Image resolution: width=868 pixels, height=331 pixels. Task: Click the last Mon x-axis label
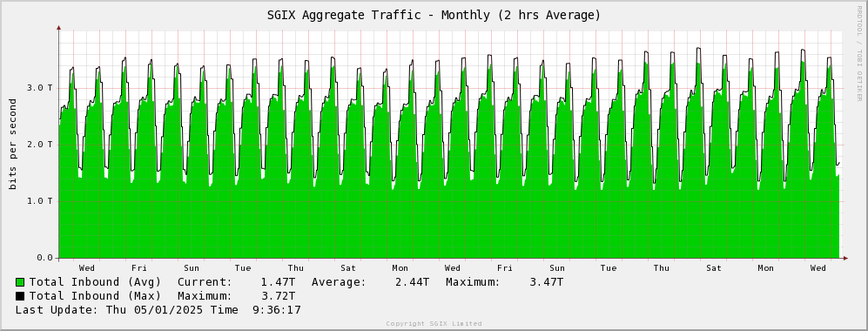[765, 268]
